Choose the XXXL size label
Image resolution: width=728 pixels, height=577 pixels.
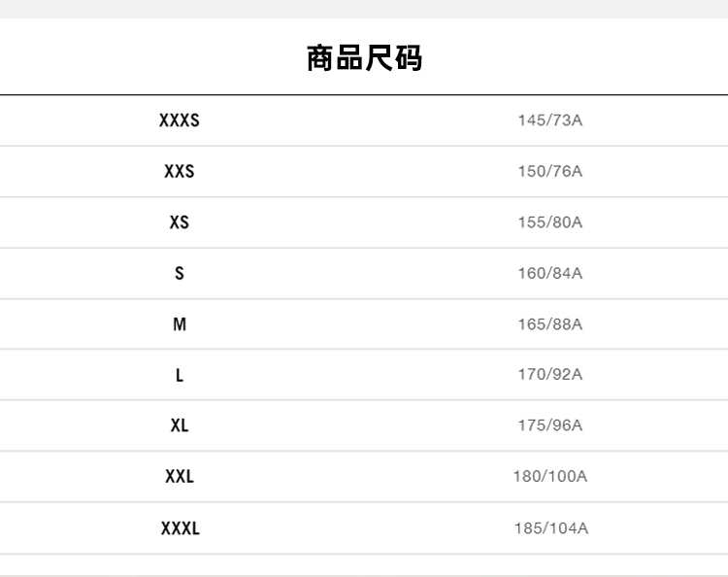(180, 528)
